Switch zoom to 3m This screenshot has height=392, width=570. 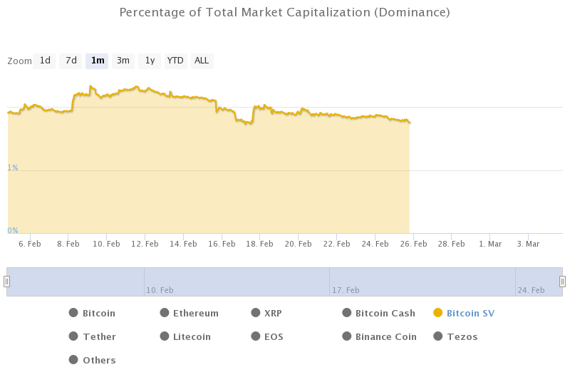pos(123,61)
